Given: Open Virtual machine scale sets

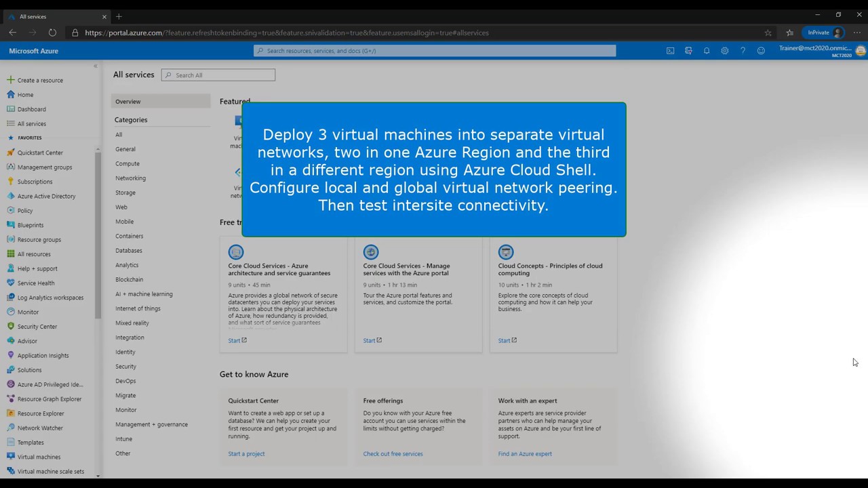Looking at the screenshot, I should point(51,472).
